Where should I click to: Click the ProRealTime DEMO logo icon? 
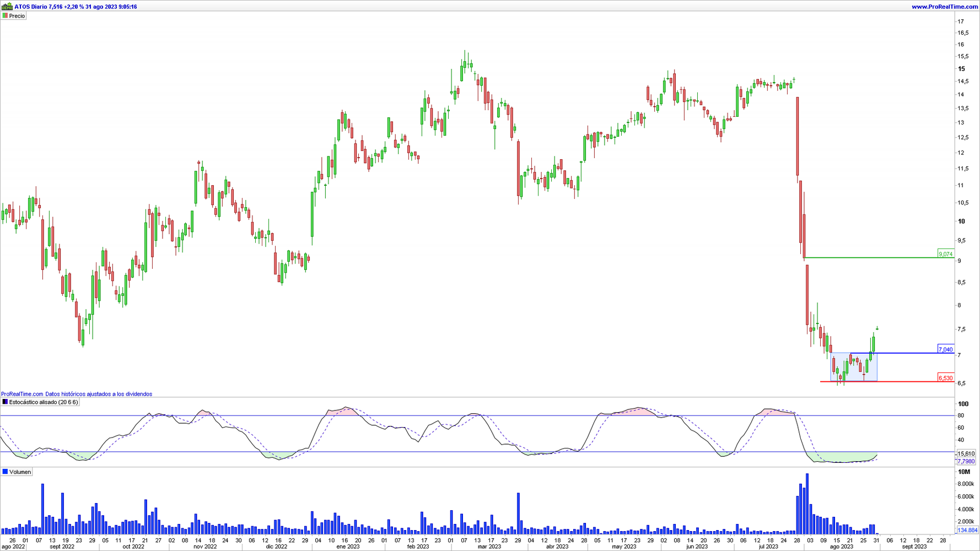tap(7, 7)
